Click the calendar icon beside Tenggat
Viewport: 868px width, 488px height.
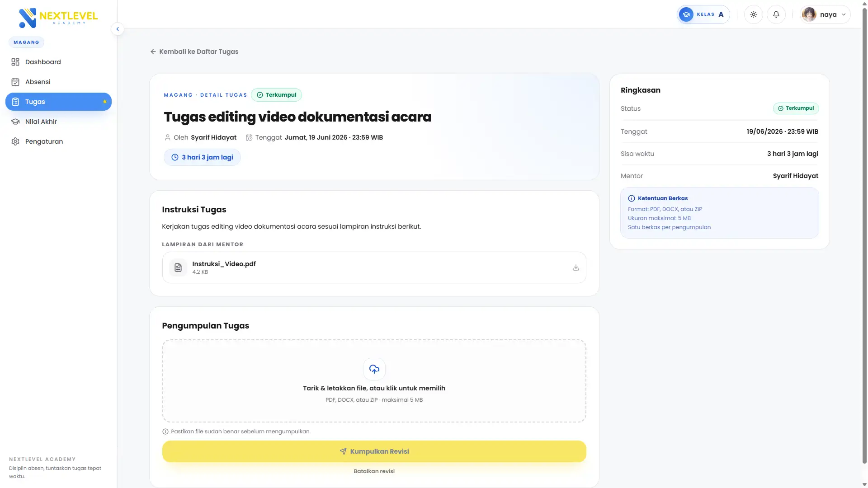[x=249, y=137]
